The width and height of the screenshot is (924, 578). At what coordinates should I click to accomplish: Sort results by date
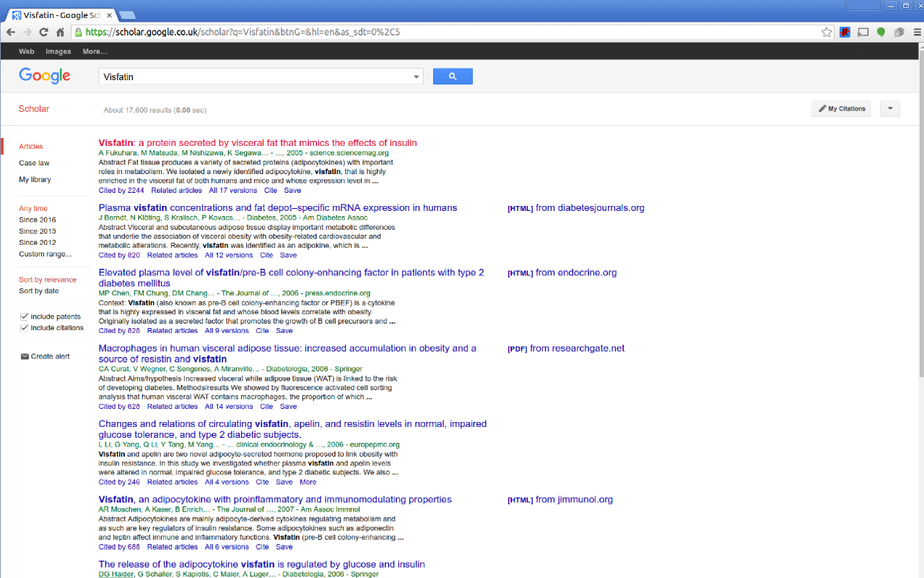(x=39, y=291)
